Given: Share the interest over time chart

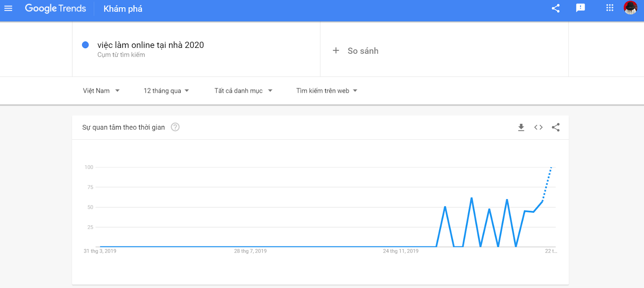Looking at the screenshot, I should click(556, 128).
